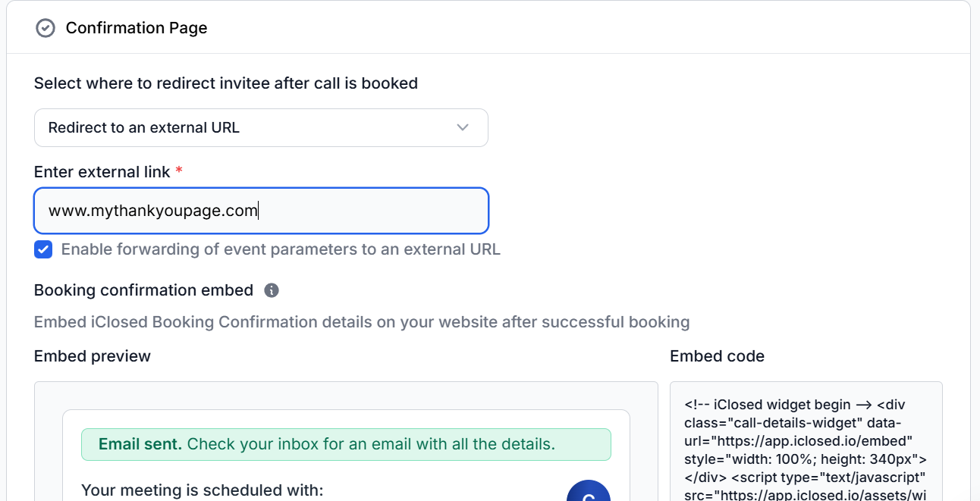Click the red required asterisk by external link

(179, 171)
